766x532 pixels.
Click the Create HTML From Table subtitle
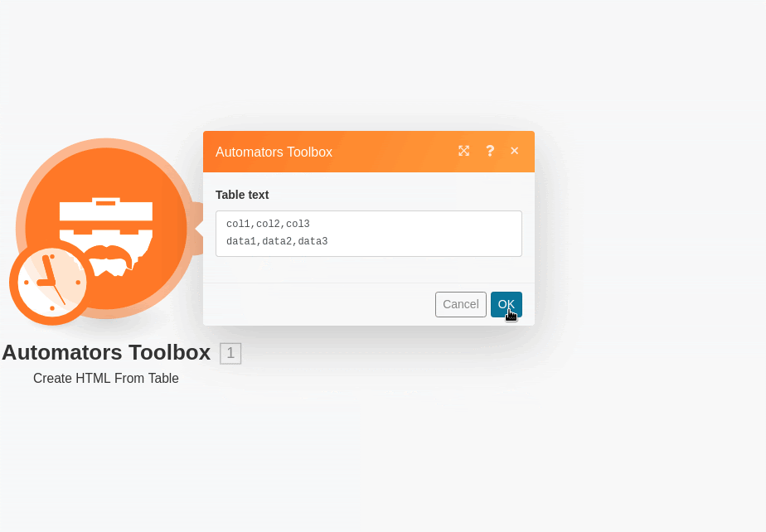tap(106, 379)
